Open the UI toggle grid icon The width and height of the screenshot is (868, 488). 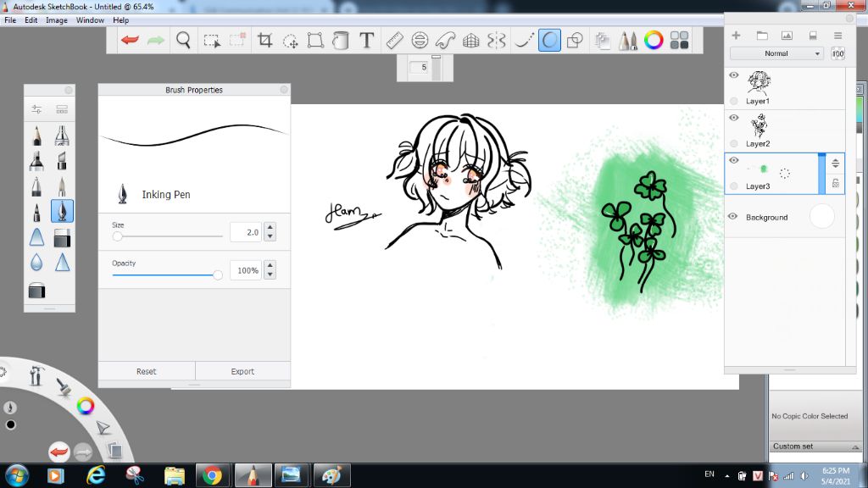coord(679,40)
